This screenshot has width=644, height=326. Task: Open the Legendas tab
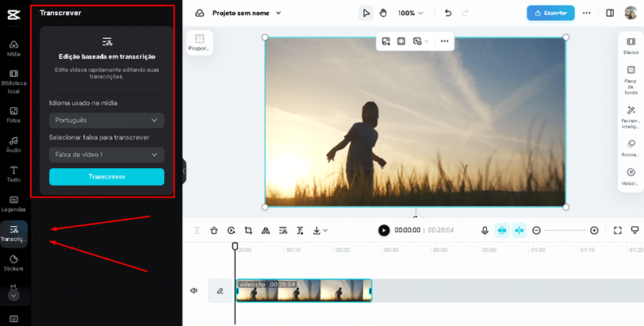pos(13,203)
